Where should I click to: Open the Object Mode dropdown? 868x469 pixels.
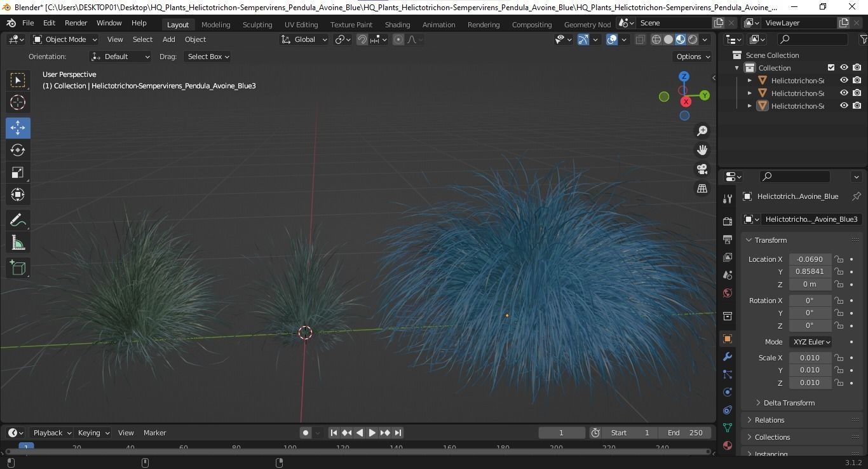tap(65, 39)
